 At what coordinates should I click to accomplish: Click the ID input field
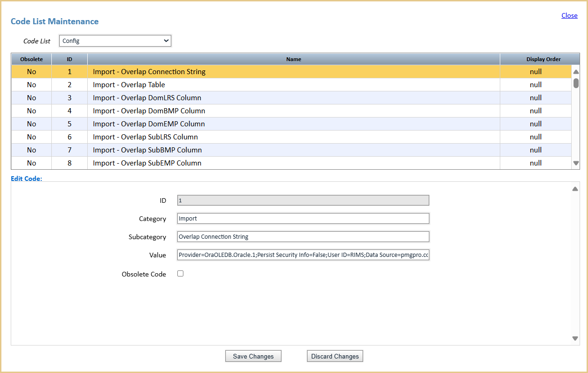point(303,200)
